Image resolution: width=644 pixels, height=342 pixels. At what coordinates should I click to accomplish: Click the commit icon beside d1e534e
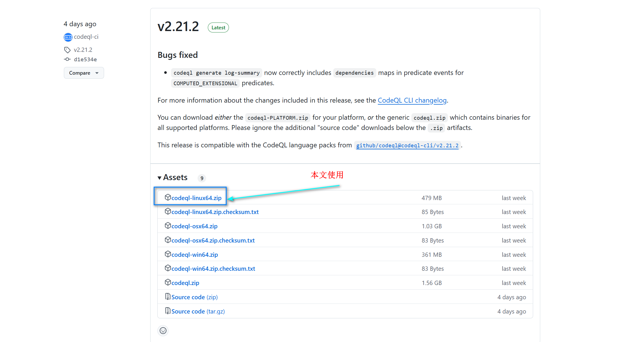pos(67,59)
